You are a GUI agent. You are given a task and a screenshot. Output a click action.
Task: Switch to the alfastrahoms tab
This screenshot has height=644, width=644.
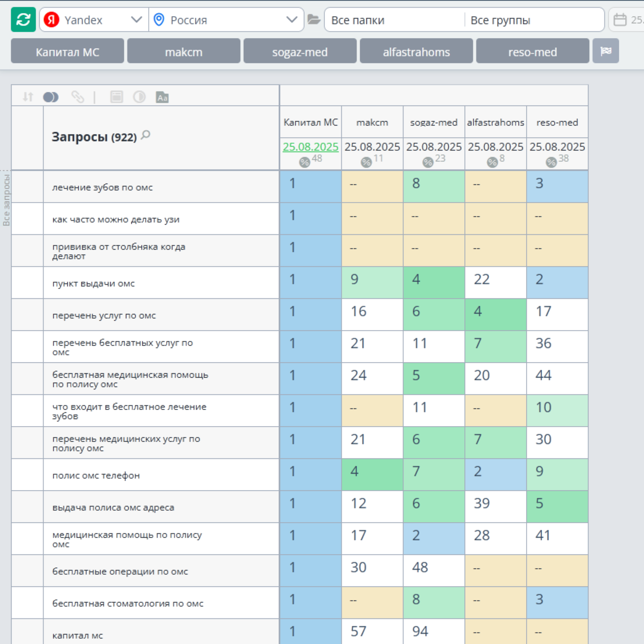pos(416,52)
